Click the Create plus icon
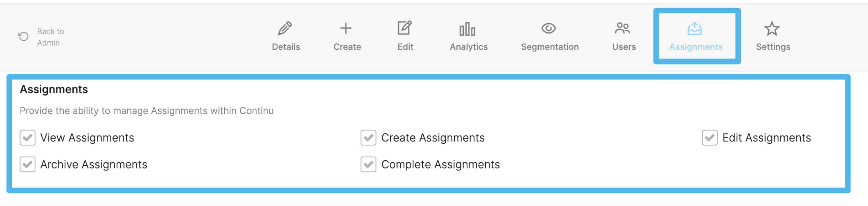The image size is (868, 206). tap(346, 28)
